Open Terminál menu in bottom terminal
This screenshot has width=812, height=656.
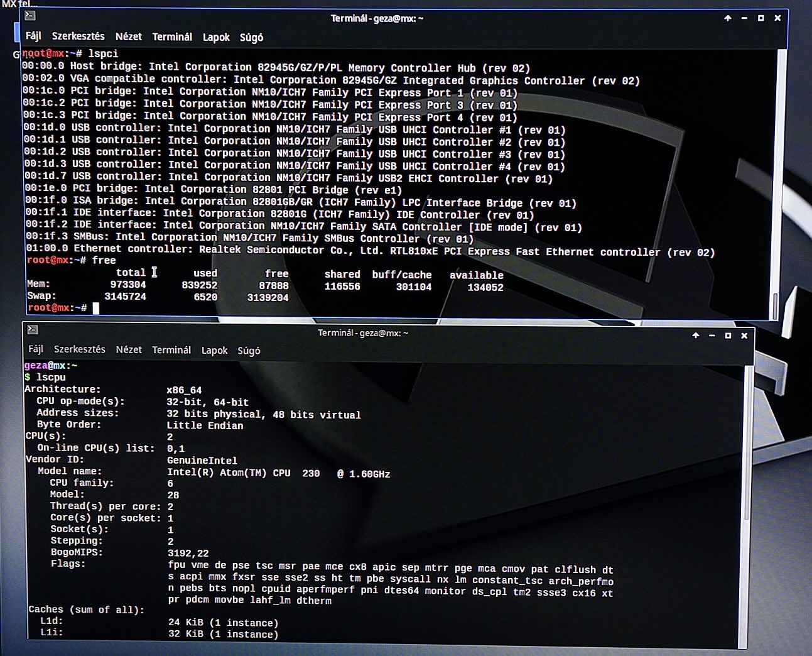click(171, 350)
